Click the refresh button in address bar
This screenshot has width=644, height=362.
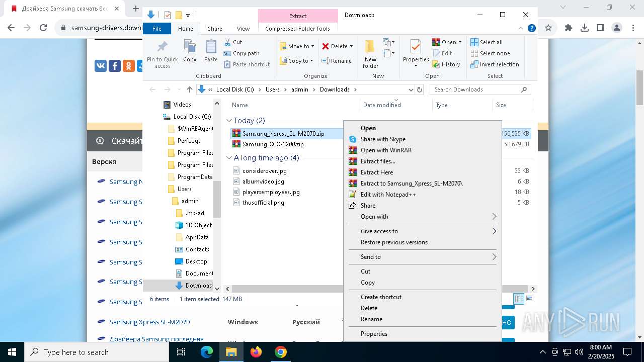point(420,89)
